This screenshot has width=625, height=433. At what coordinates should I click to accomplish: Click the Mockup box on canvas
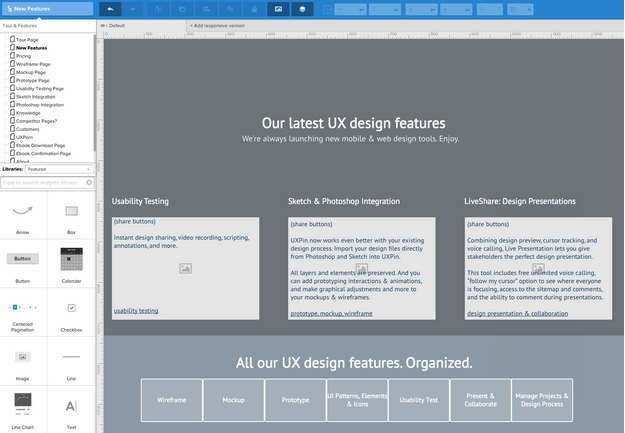233,400
